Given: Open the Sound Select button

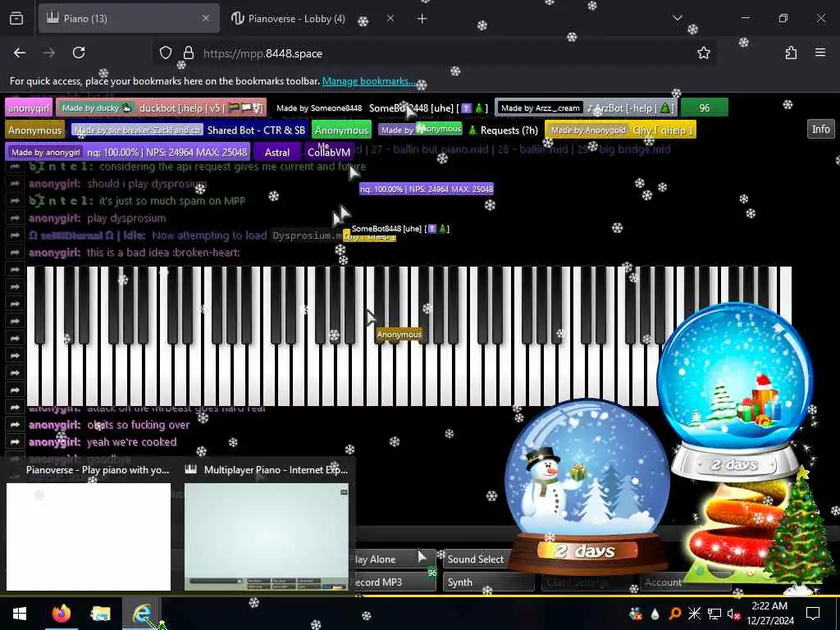Looking at the screenshot, I should pyautogui.click(x=475, y=559).
